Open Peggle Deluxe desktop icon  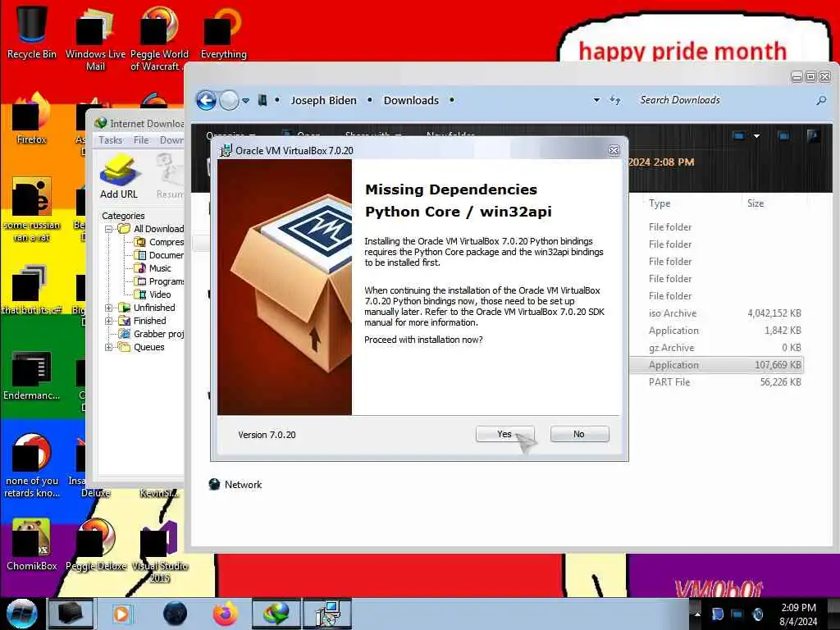(97, 545)
